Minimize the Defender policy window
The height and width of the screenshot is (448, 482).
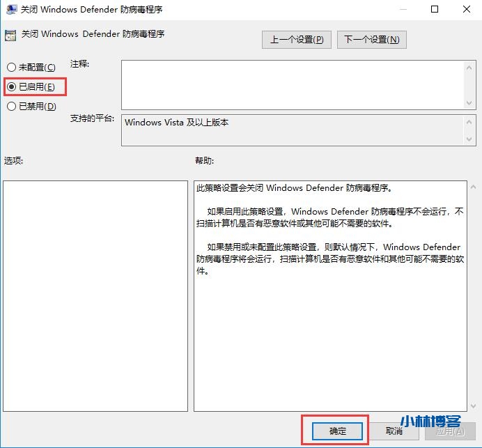[x=403, y=10]
